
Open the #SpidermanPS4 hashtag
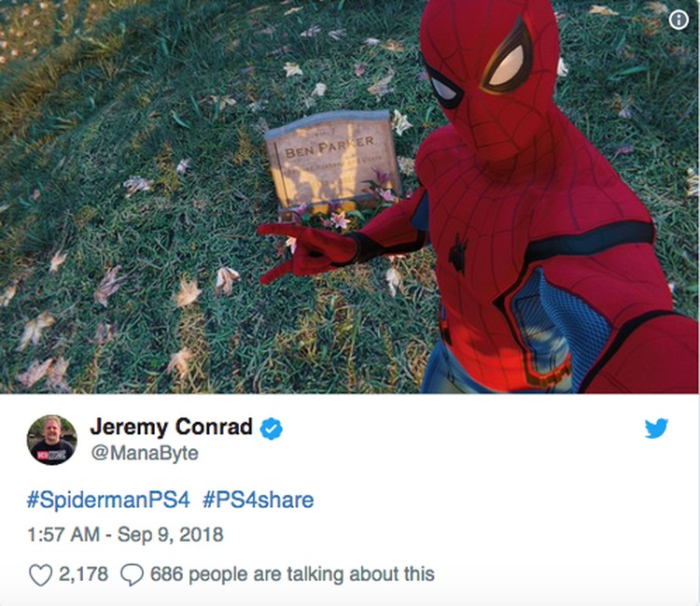point(108,500)
